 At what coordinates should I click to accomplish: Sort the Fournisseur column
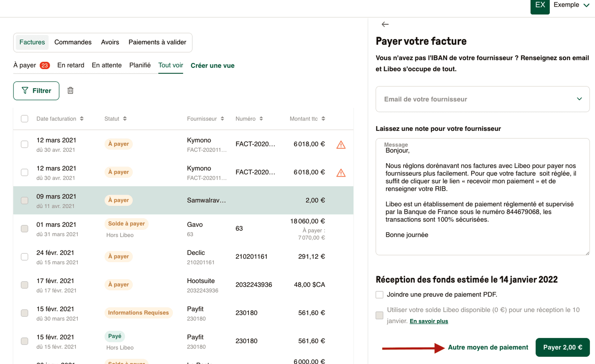tap(222, 119)
